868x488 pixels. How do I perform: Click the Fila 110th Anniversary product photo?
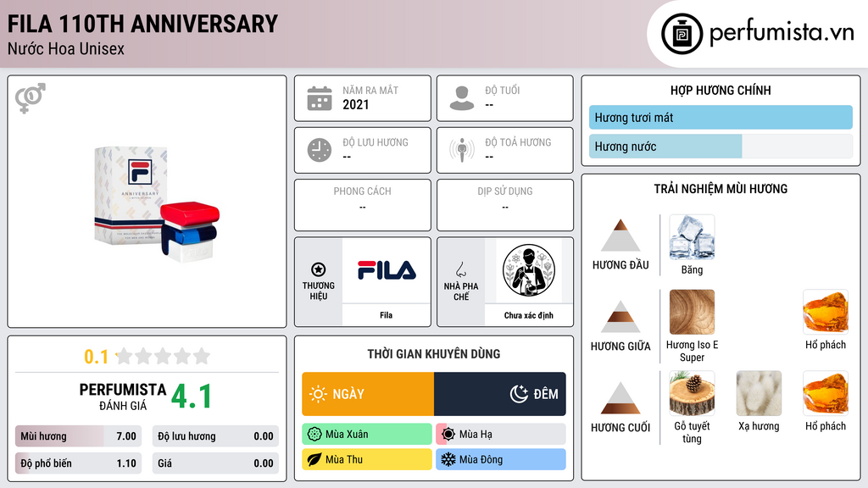[157, 203]
